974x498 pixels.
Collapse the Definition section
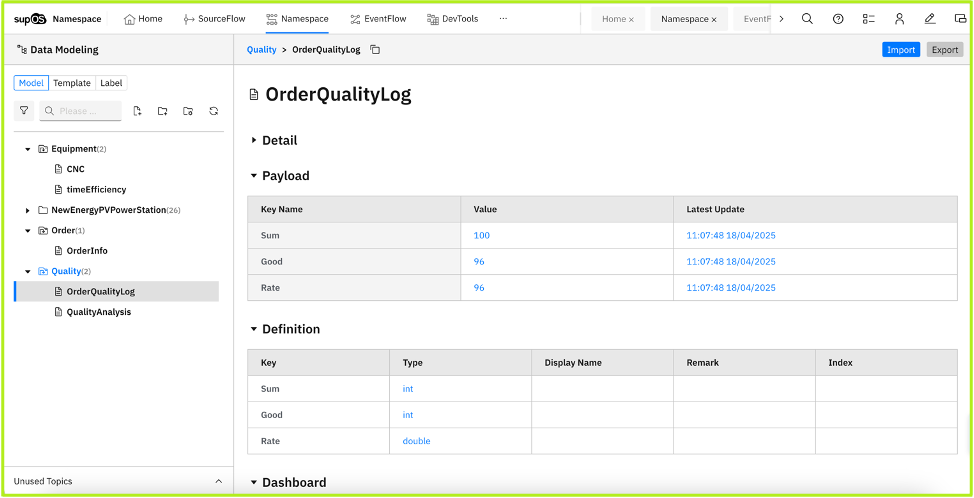tap(253, 329)
